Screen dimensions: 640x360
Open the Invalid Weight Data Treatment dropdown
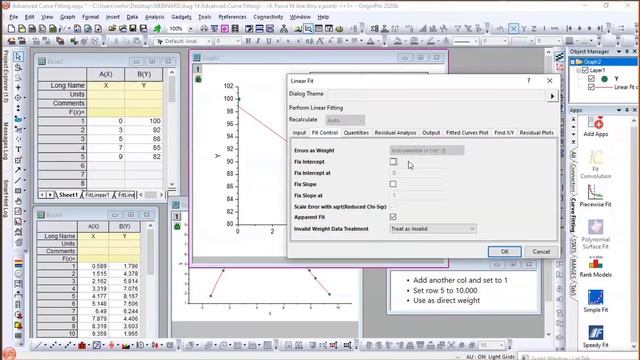click(433, 229)
